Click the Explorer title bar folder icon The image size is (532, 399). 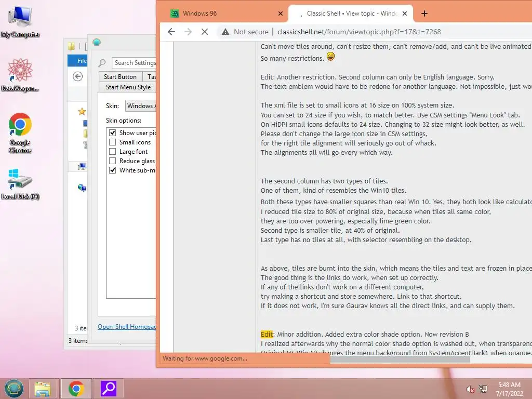[x=72, y=46]
